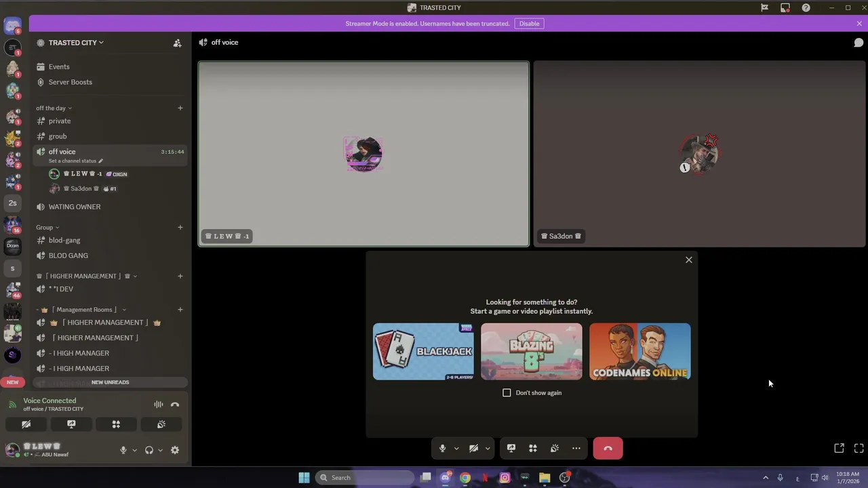The height and width of the screenshot is (488, 868).
Task: Select the Sa3don video tile
Action: click(700, 154)
